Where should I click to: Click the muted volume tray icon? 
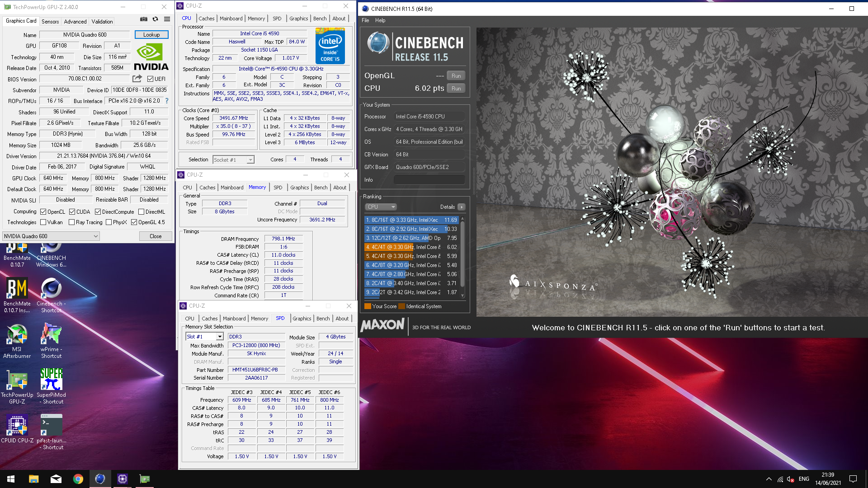coord(791,479)
